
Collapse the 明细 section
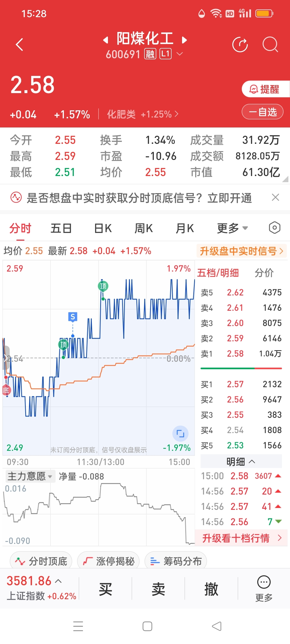[x=241, y=462]
